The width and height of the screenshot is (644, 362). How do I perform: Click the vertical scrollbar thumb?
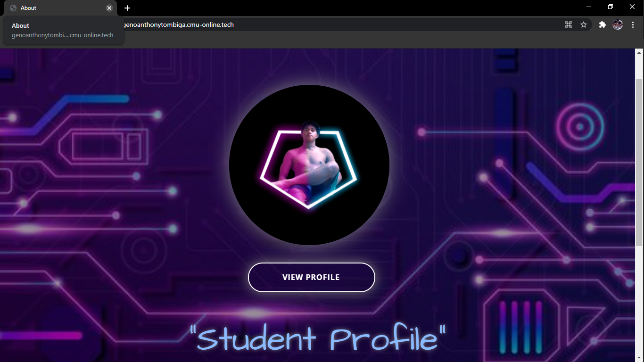(x=639, y=162)
